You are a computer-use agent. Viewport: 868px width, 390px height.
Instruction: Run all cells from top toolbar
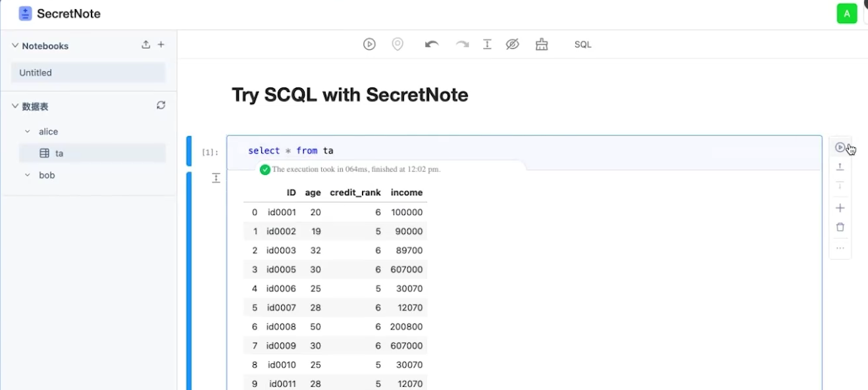369,44
